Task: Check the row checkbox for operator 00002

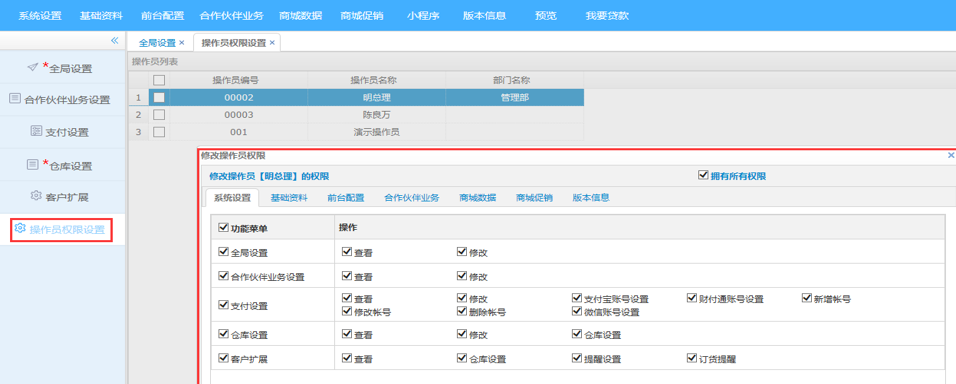Action: pos(159,97)
